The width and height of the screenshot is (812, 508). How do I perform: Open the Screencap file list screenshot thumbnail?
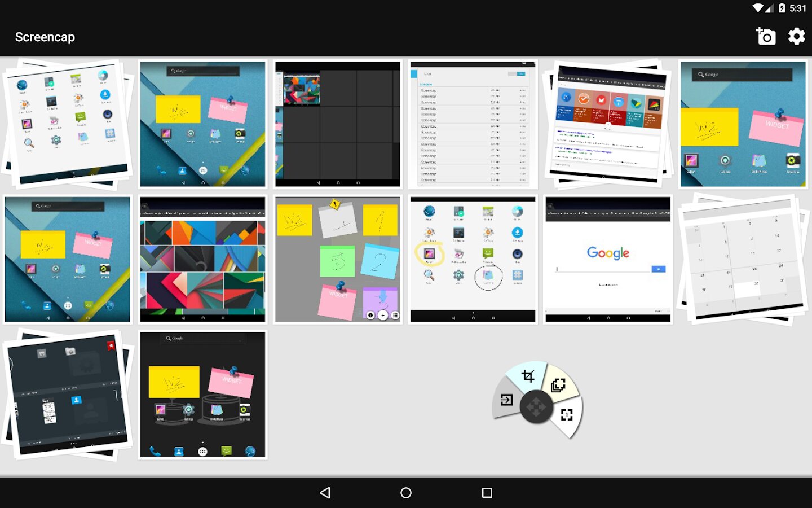pos(473,124)
